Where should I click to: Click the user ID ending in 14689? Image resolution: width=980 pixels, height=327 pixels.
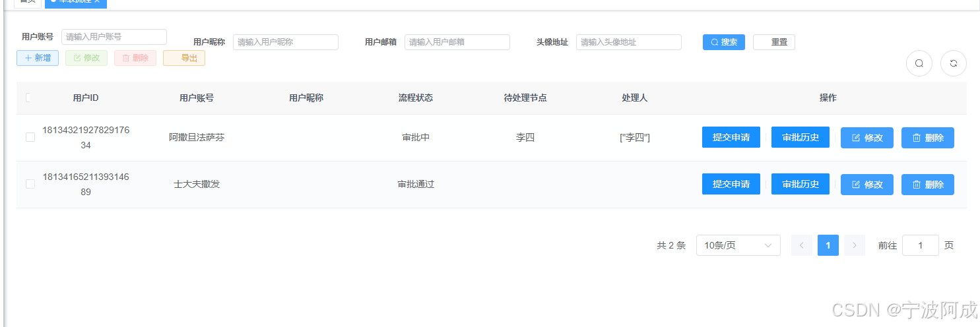[x=86, y=184]
